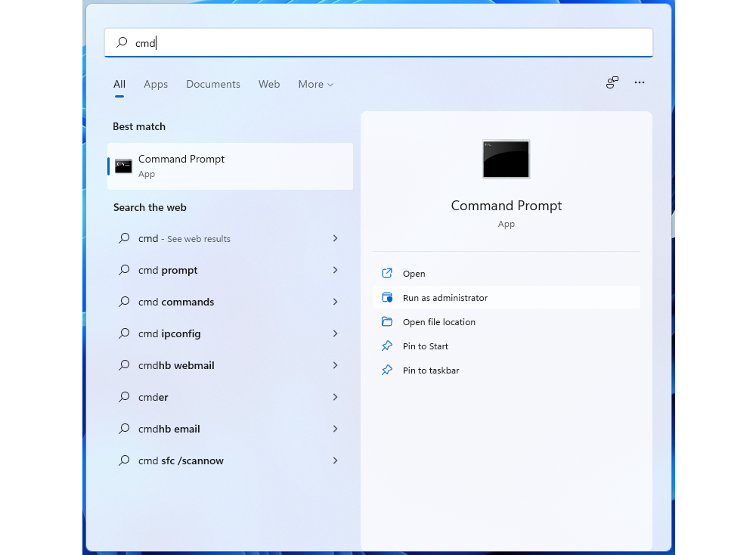Click the magnifier icon beside cmd - See web results
Viewport: 756px width, 555px height.
tap(124, 238)
